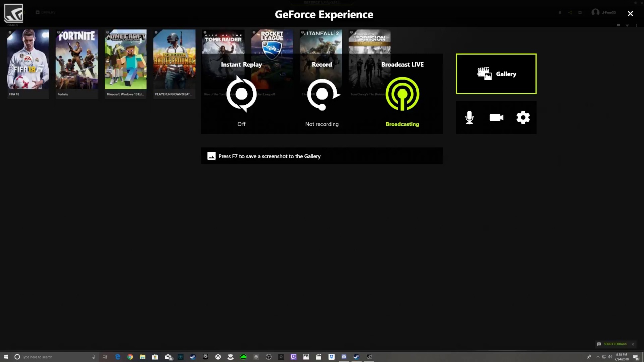Image resolution: width=644 pixels, height=362 pixels.
Task: Open the Windows Start menu
Action: [6, 357]
